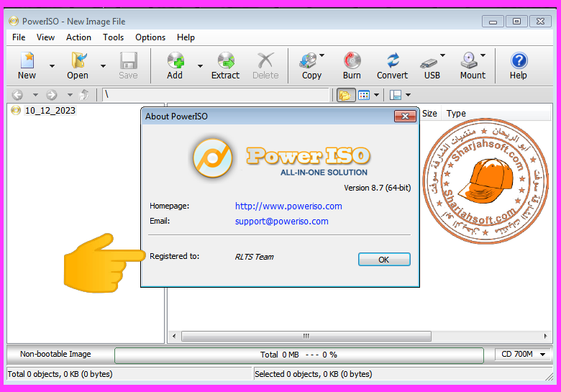
Task: Expand the Add dropdown arrow
Action: 201,66
